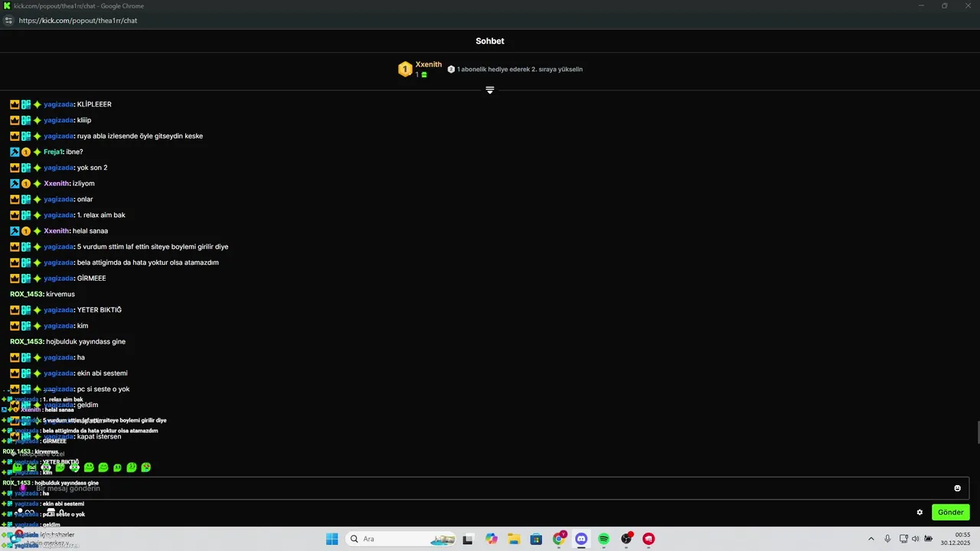Click ROX_1453 username on 'hojbulduk yayındass gine' message
Image resolution: width=980 pixels, height=551 pixels.
(x=26, y=341)
